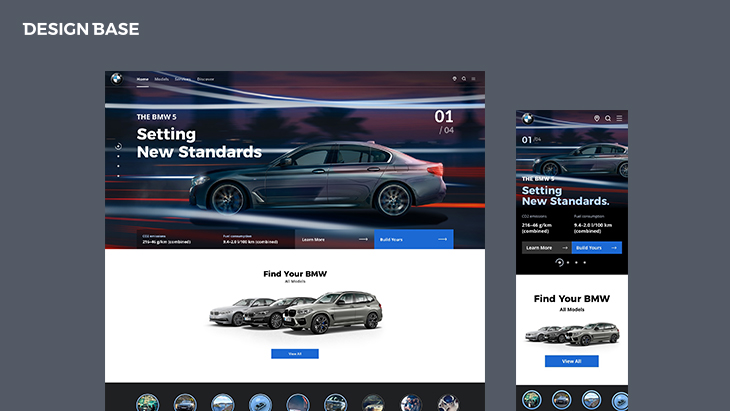Open third circular story thumbnail in mobile mockup

coord(591,400)
